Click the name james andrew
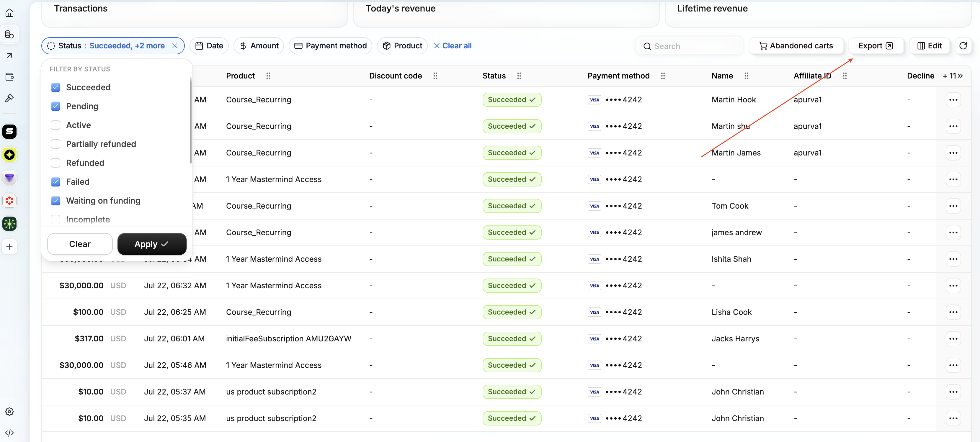This screenshot has height=442, width=980. pos(736,233)
